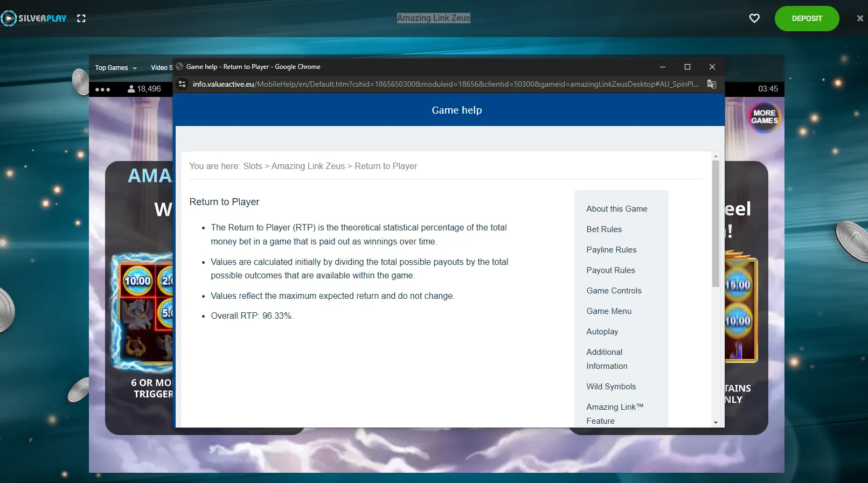Click the green Deposit button
The image size is (868, 483).
(807, 18)
